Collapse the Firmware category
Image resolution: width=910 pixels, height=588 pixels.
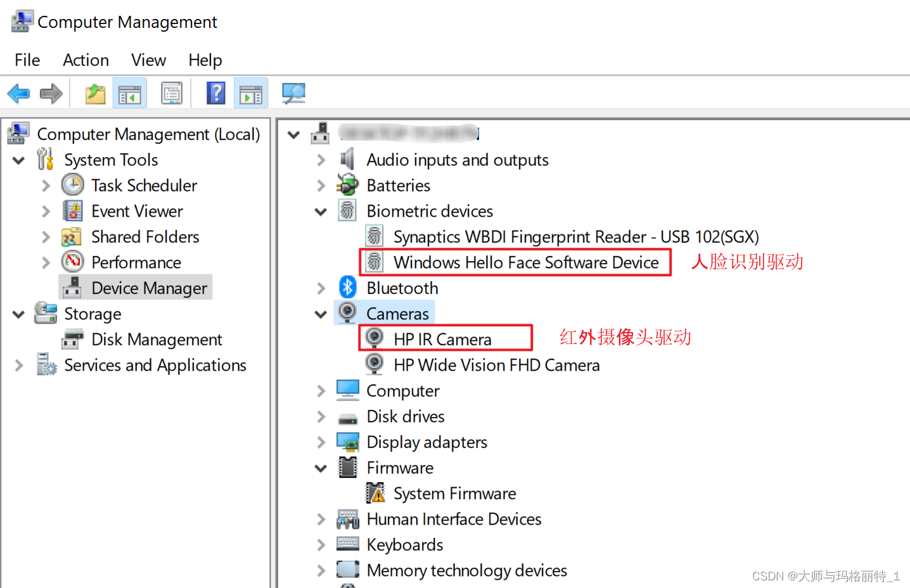(x=321, y=468)
